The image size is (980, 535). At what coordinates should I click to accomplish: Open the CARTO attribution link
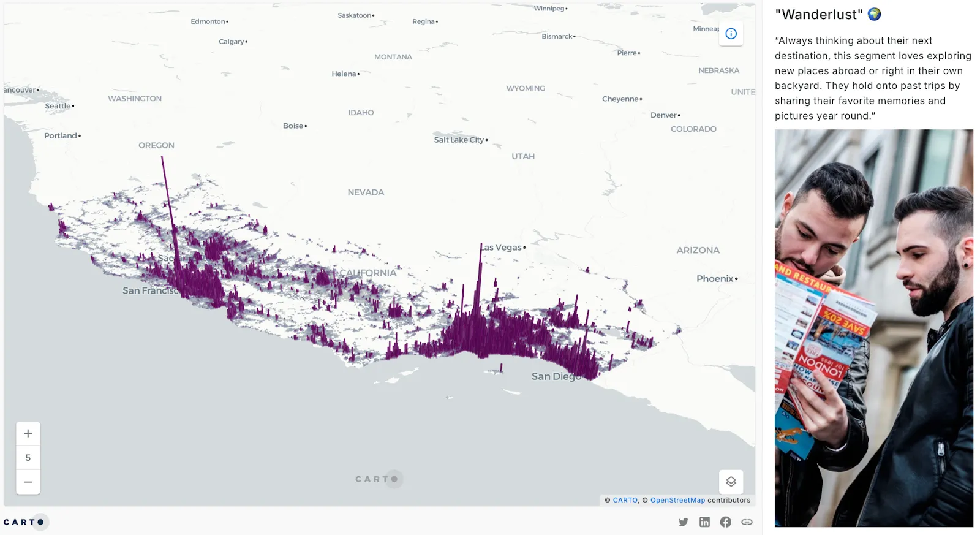coord(625,500)
